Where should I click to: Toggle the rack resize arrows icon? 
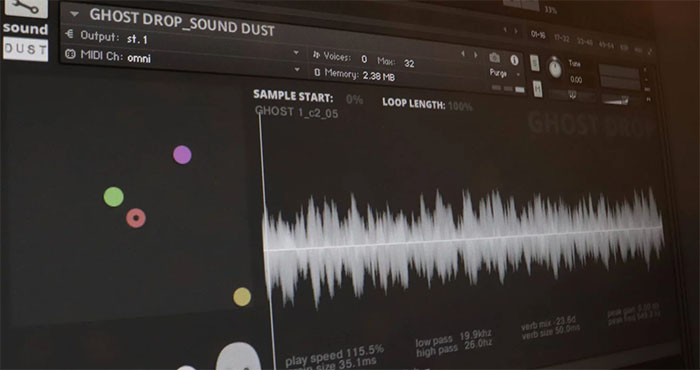click(650, 51)
